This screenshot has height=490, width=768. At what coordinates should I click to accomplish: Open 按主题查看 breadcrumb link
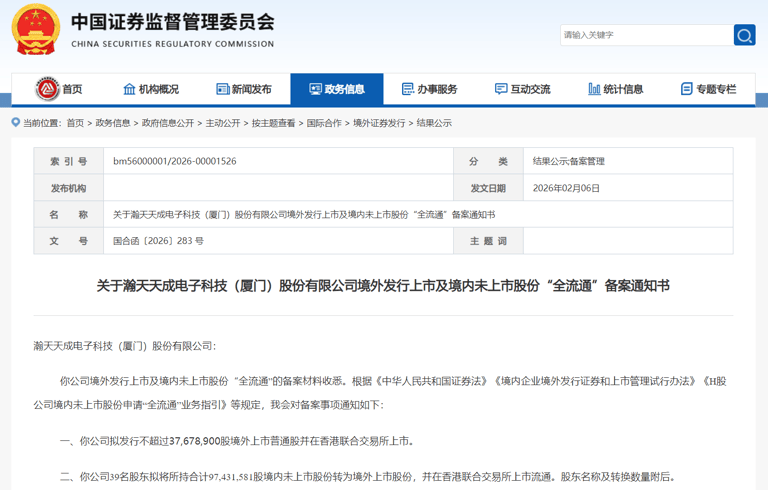click(273, 123)
